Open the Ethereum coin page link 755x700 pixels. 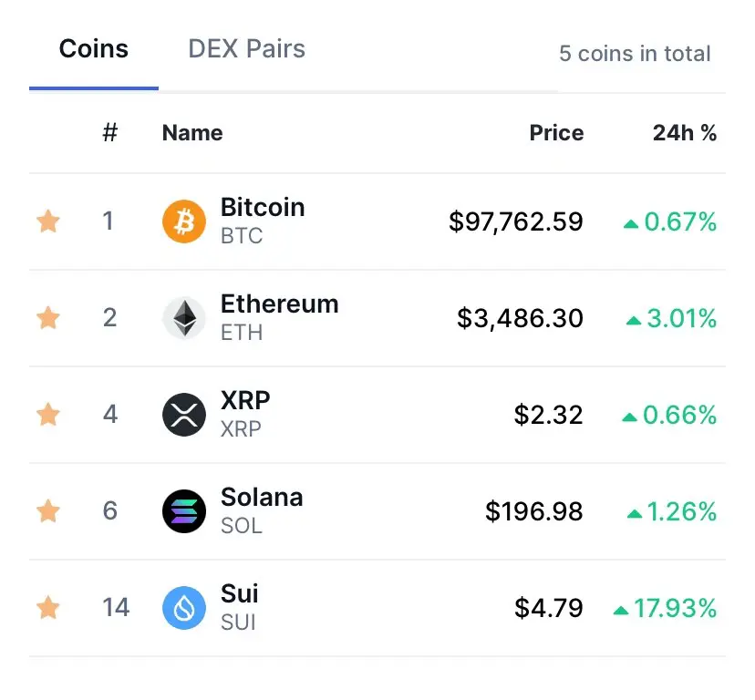click(279, 304)
